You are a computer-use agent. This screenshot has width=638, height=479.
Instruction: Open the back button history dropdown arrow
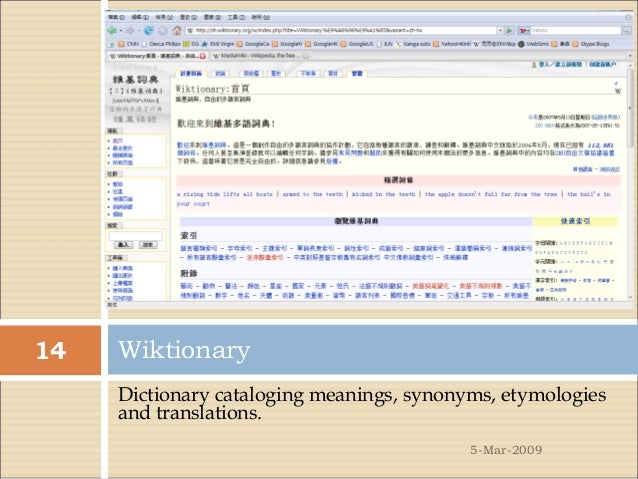click(121, 31)
